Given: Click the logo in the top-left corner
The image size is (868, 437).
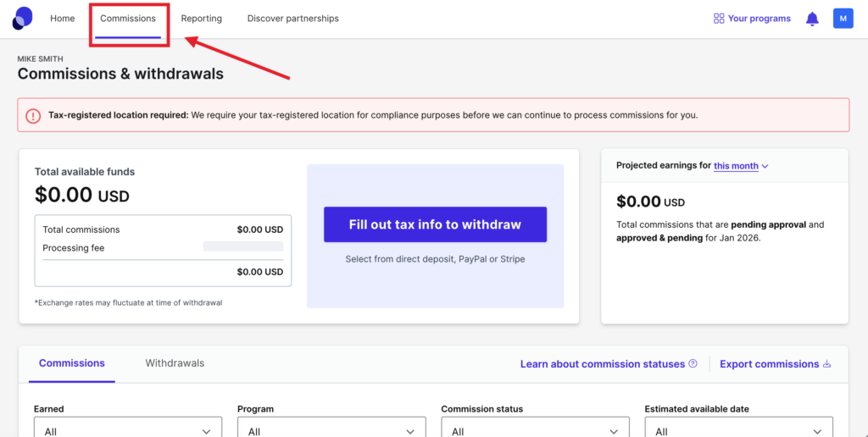Looking at the screenshot, I should pos(23,18).
